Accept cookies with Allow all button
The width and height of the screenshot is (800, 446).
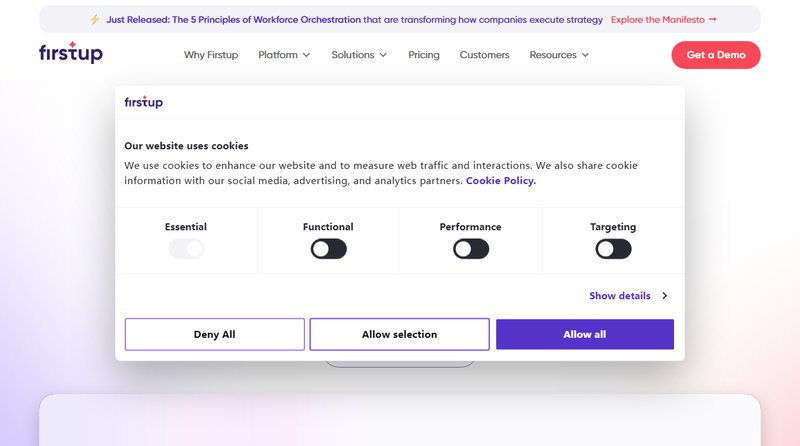(584, 334)
